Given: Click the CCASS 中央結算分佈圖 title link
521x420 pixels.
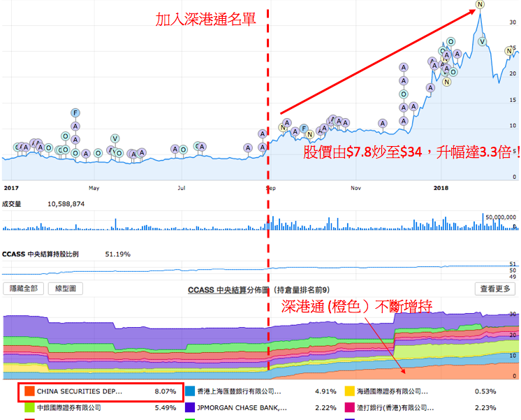Looking at the screenshot, I should click(247, 289).
